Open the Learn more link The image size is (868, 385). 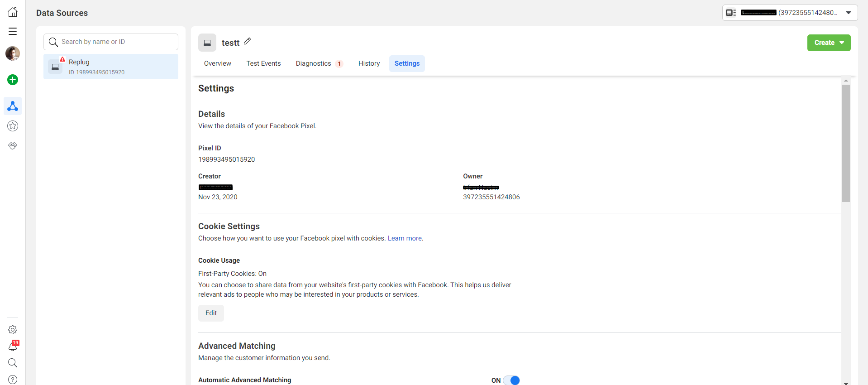click(405, 238)
